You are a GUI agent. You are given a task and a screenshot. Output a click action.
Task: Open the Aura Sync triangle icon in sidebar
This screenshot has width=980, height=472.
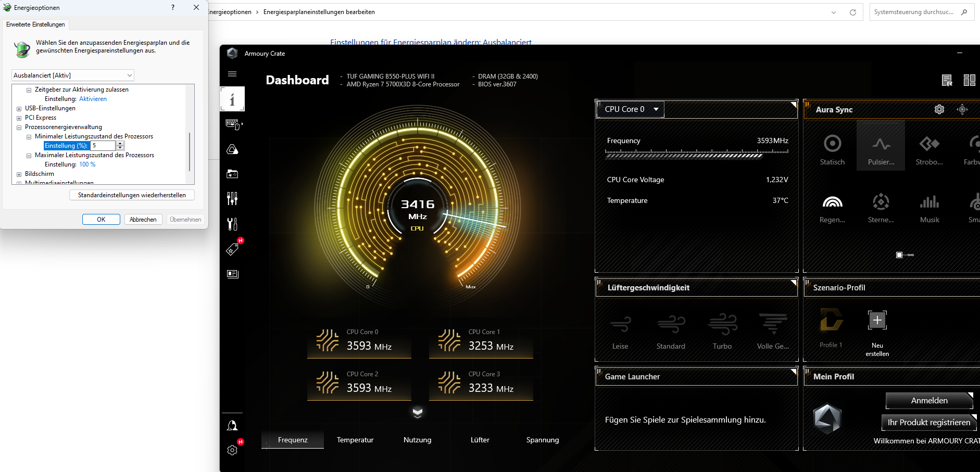[232, 149]
